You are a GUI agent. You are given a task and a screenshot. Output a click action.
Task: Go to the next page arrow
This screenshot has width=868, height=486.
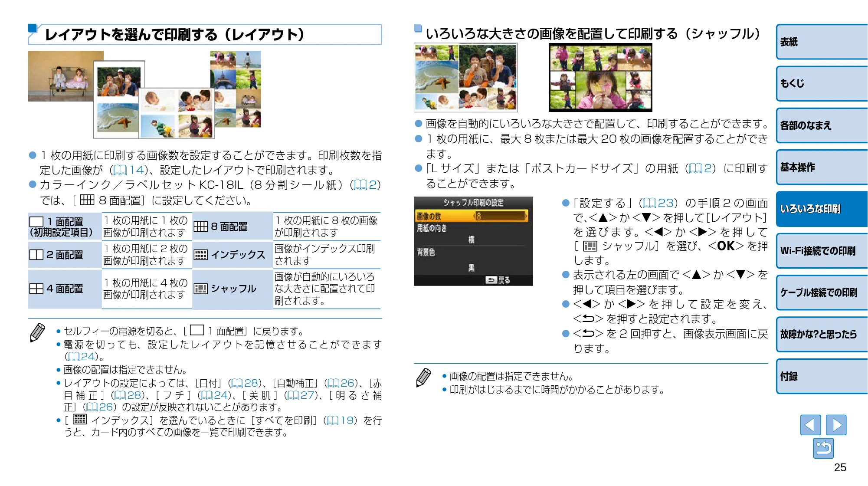click(x=836, y=425)
